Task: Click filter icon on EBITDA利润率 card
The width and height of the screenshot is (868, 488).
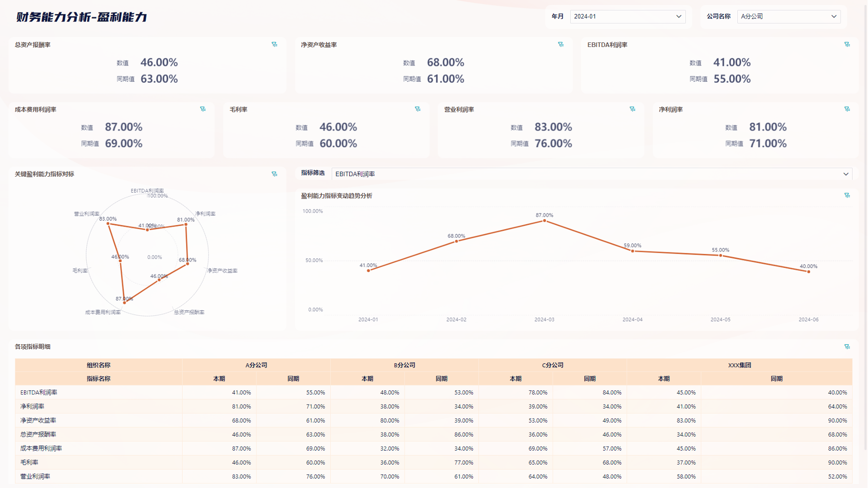Action: tap(847, 44)
